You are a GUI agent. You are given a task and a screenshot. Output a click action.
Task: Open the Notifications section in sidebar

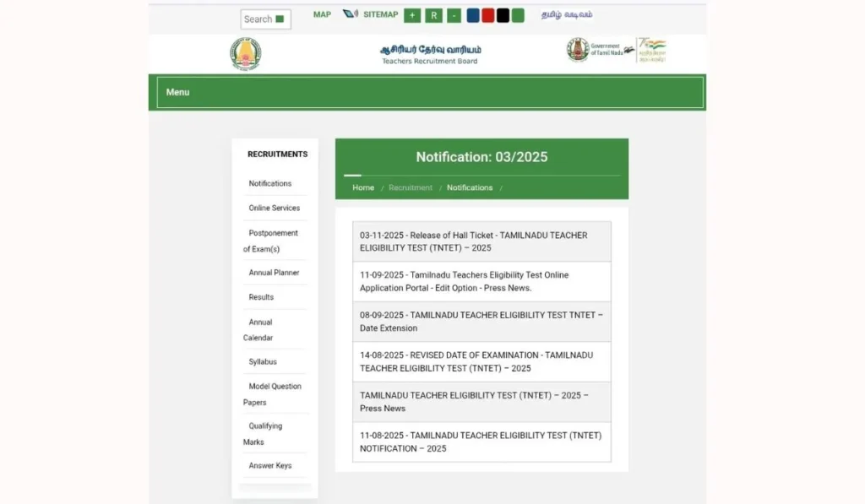pyautogui.click(x=271, y=183)
